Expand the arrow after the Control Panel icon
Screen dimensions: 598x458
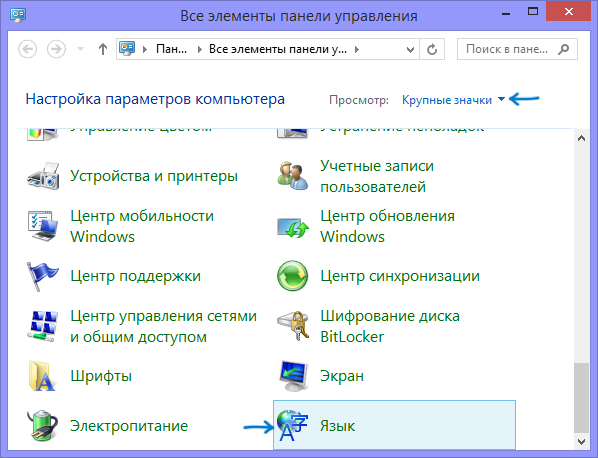click(x=145, y=49)
